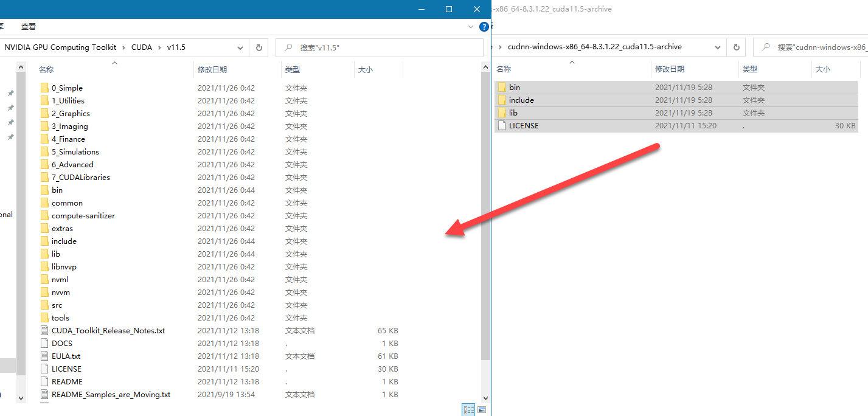This screenshot has width=868, height=416.
Task: Click the tools folder icon
Action: pyautogui.click(x=44, y=317)
